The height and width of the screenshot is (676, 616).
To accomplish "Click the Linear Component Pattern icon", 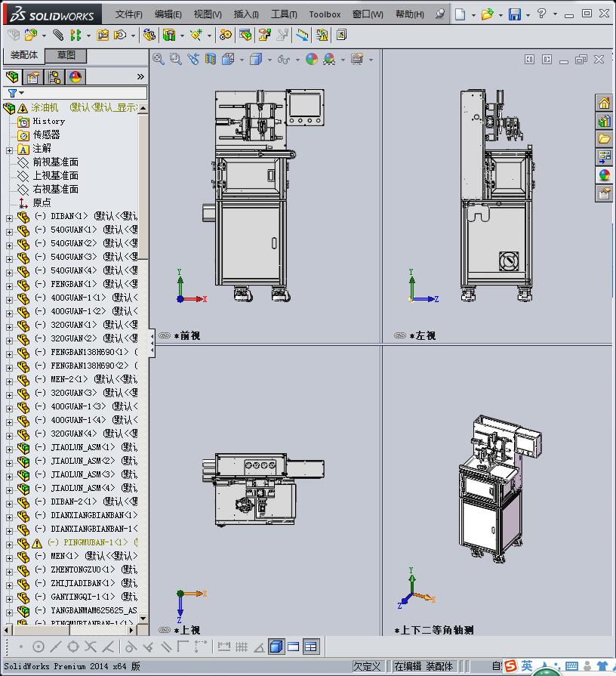I will pyautogui.click(x=75, y=35).
